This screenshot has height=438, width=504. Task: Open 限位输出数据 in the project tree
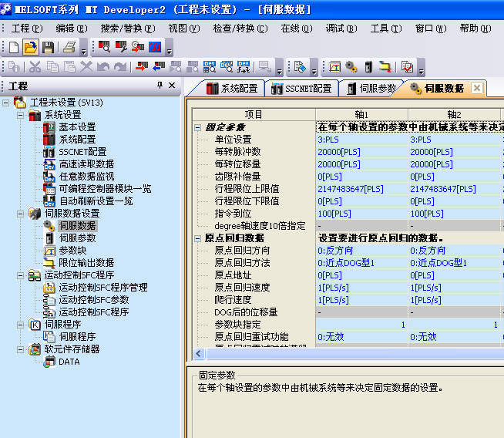coord(86,263)
